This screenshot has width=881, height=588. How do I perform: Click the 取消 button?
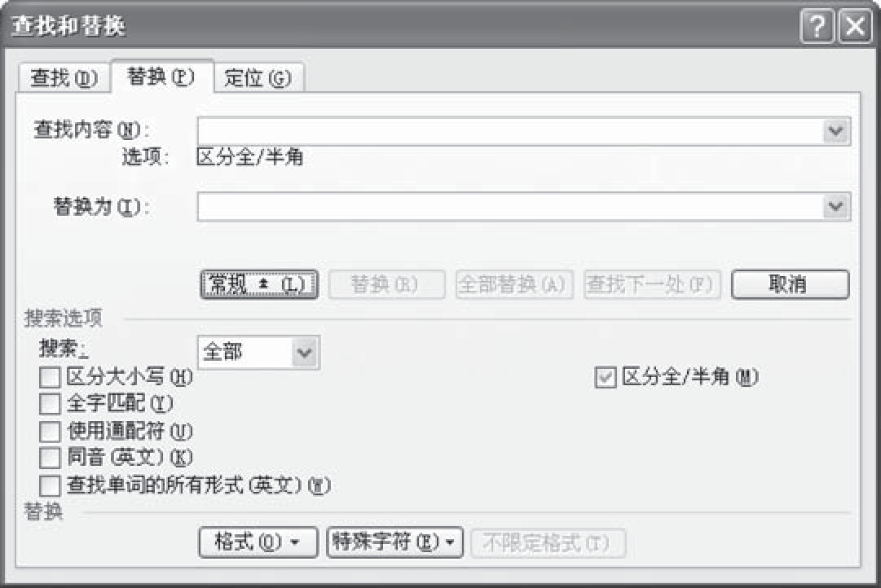(x=790, y=284)
